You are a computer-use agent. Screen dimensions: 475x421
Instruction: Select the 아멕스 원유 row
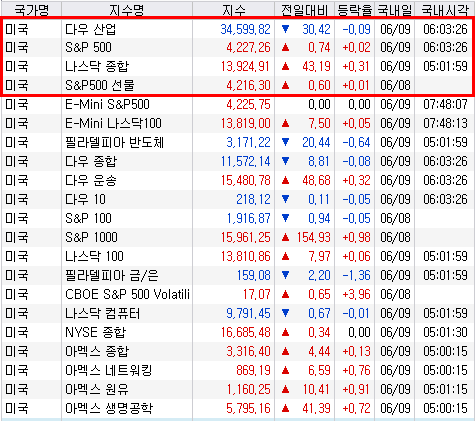[238, 389]
